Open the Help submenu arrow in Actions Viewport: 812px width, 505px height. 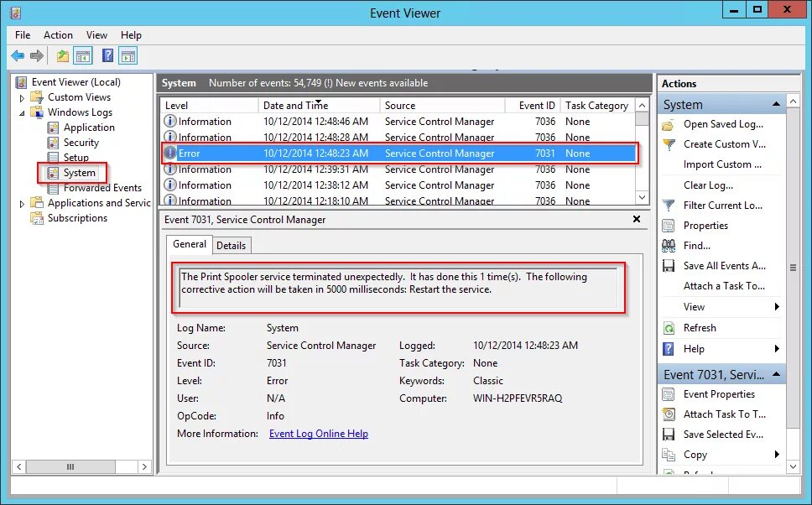tap(777, 349)
